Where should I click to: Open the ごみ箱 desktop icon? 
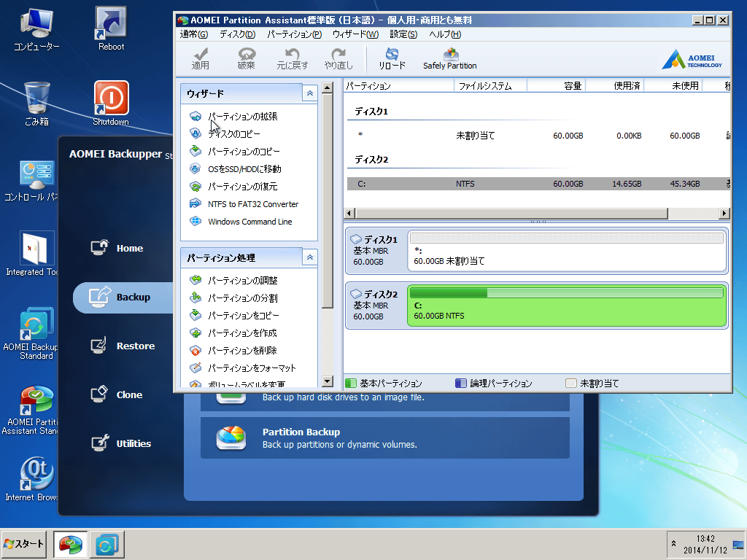[x=36, y=104]
